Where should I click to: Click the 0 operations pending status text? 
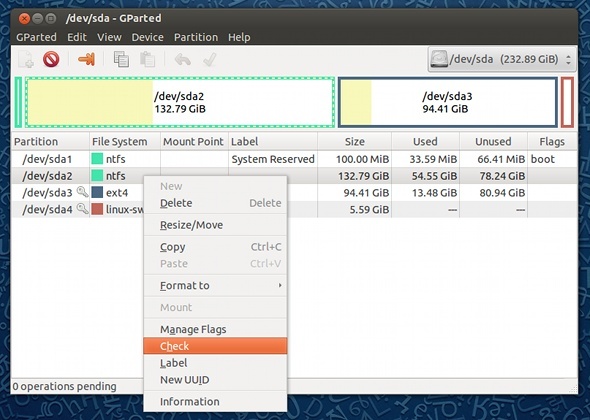(x=65, y=386)
